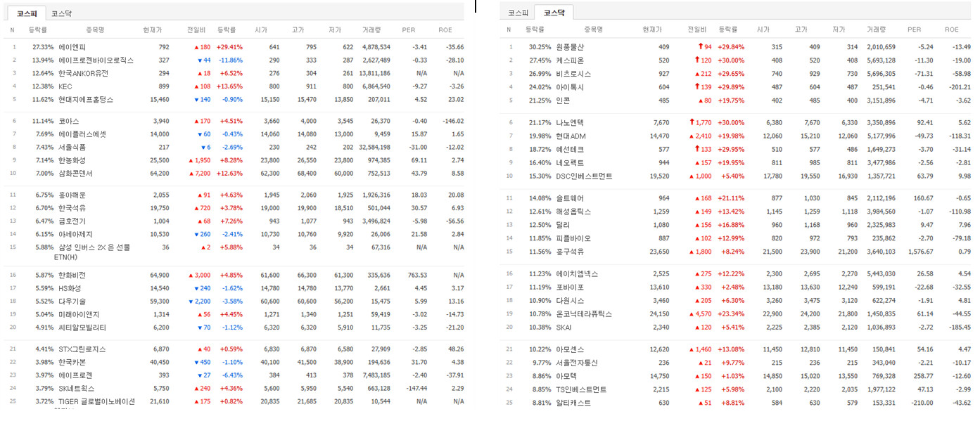This screenshot has width=980, height=447.
Task: Open the 금호전기 stock link
Action: point(72,221)
